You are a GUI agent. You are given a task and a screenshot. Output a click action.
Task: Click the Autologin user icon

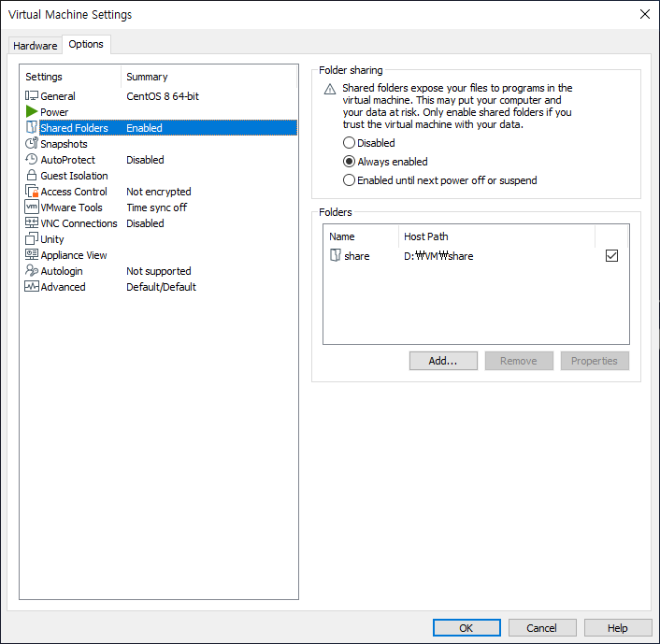click(x=32, y=270)
